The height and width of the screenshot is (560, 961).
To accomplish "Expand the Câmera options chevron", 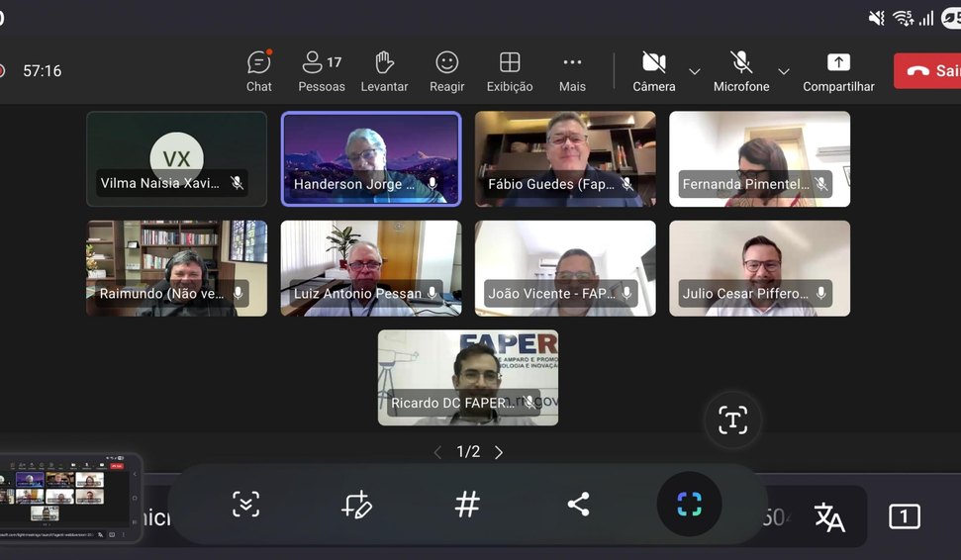I will coord(695,71).
